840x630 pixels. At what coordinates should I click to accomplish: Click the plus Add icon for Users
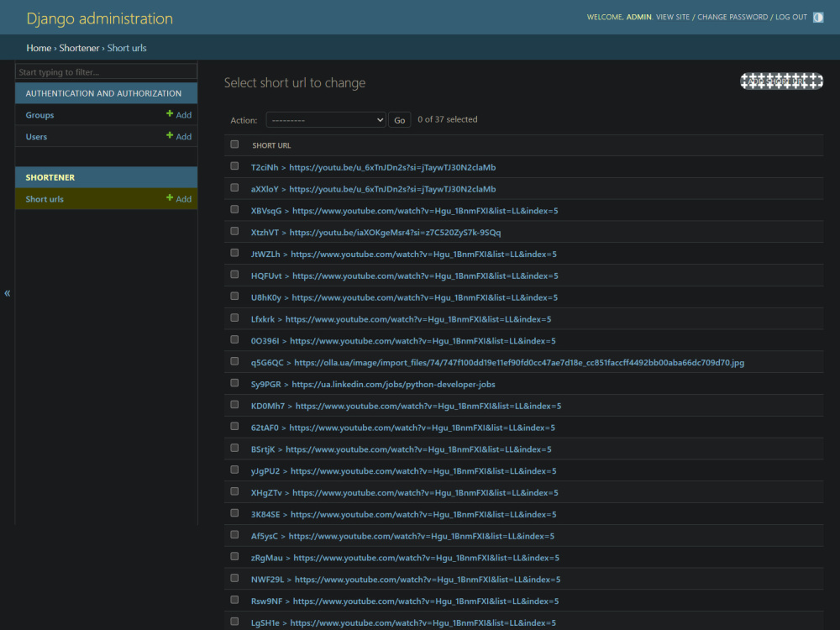(179, 136)
